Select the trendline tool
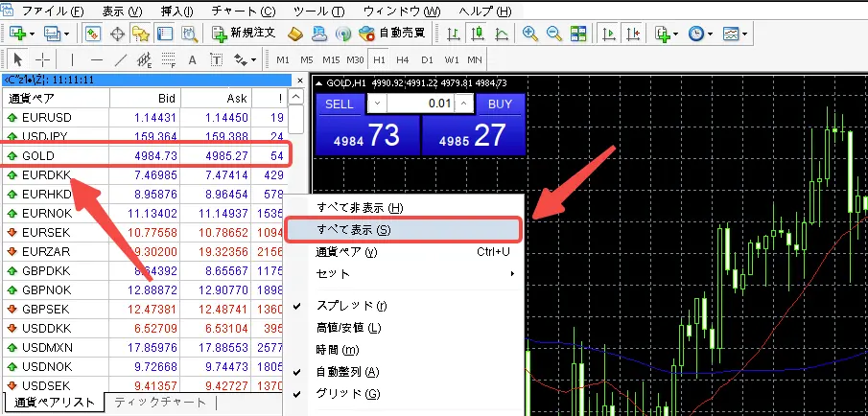Screen dimensions: 868x416 click(121, 59)
